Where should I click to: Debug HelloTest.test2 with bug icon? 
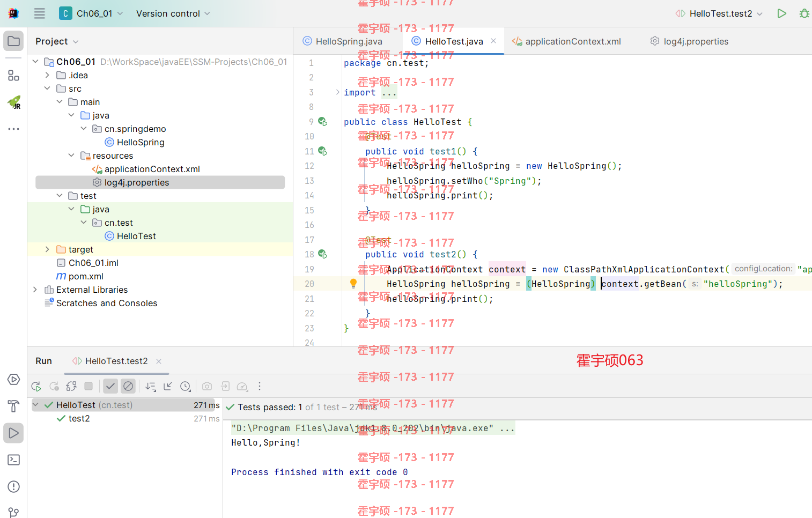[804, 13]
